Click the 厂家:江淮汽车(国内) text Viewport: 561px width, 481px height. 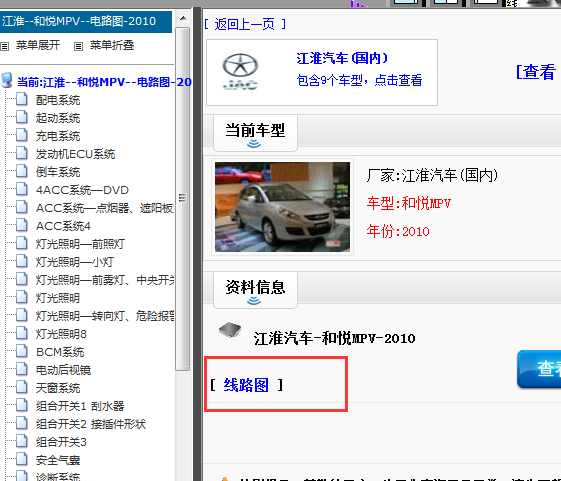(x=432, y=175)
